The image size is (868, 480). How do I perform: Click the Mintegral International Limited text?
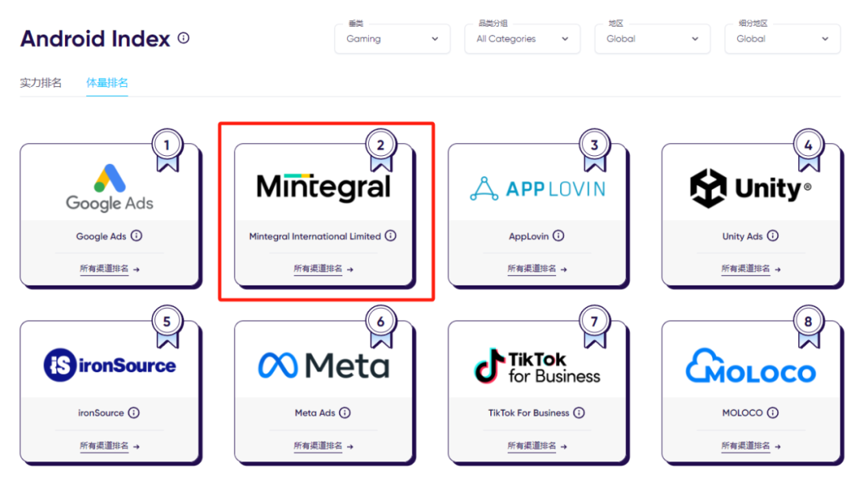(315, 236)
